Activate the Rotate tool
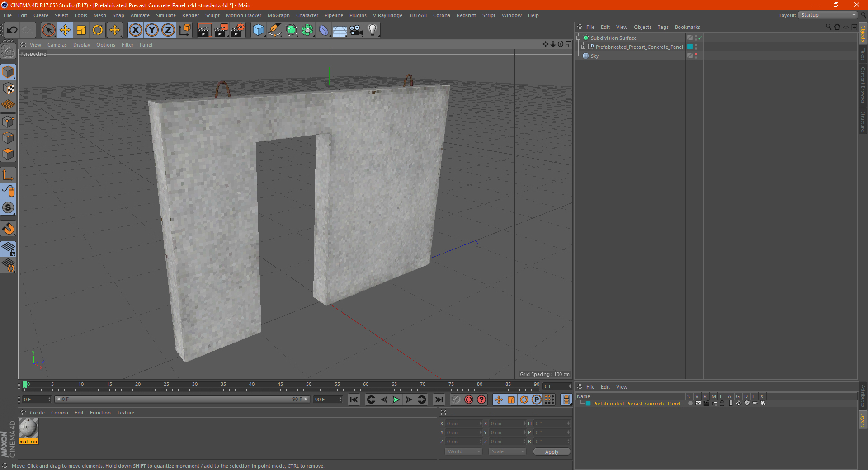 pyautogui.click(x=98, y=30)
